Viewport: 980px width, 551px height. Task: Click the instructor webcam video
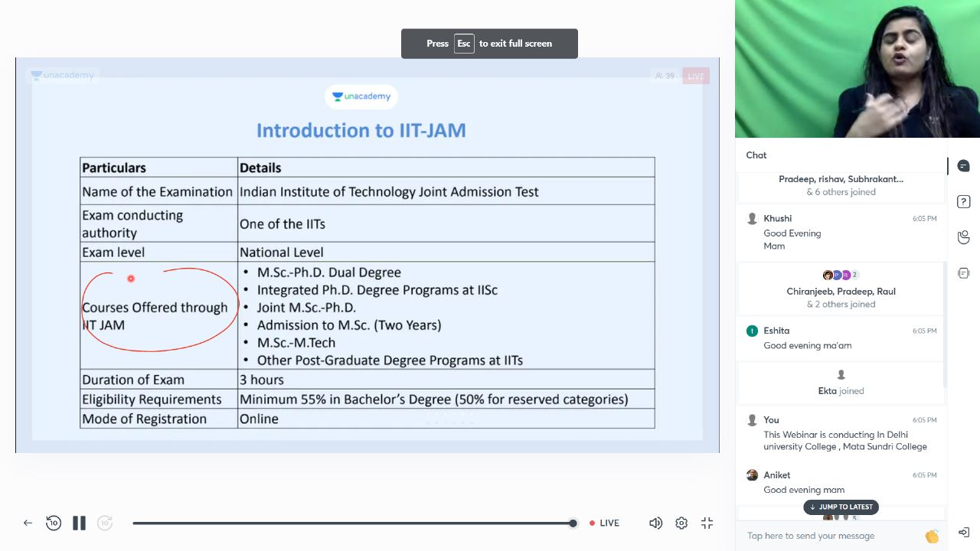[857, 69]
